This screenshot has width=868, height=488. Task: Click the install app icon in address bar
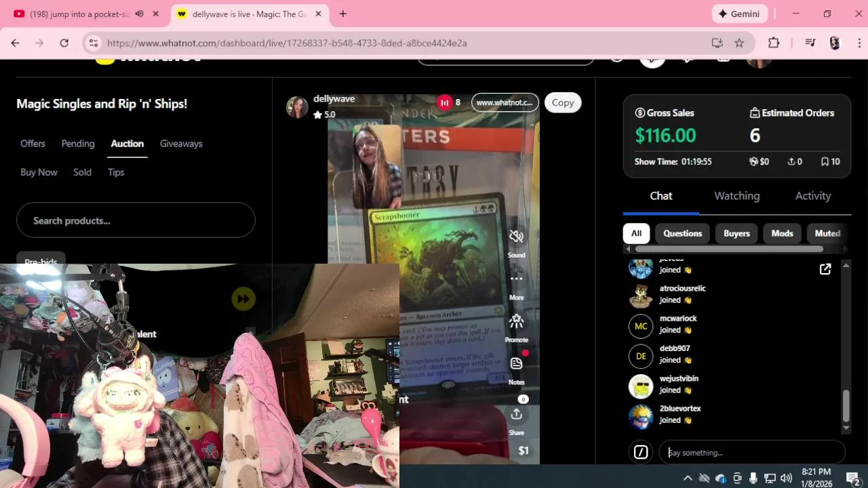tap(717, 43)
